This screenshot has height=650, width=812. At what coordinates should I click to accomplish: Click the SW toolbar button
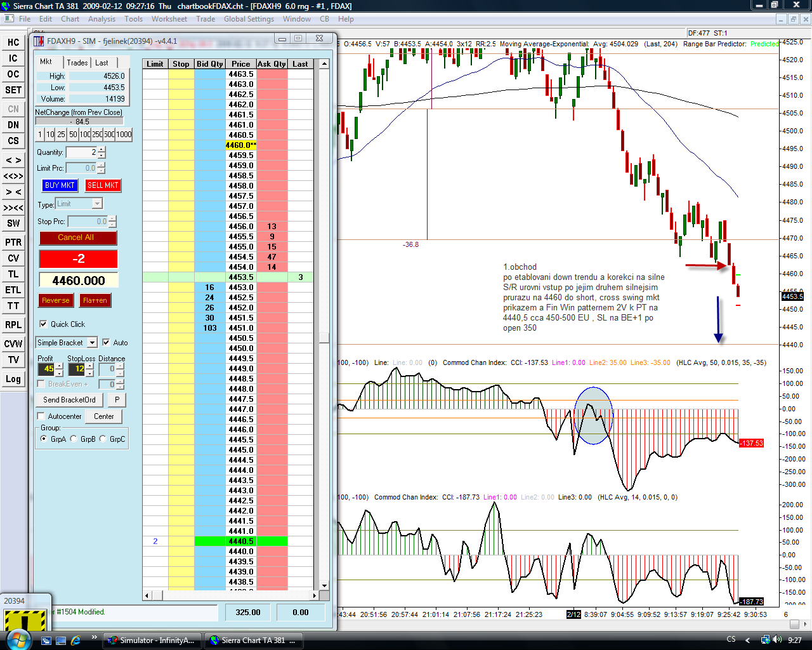coord(13,223)
